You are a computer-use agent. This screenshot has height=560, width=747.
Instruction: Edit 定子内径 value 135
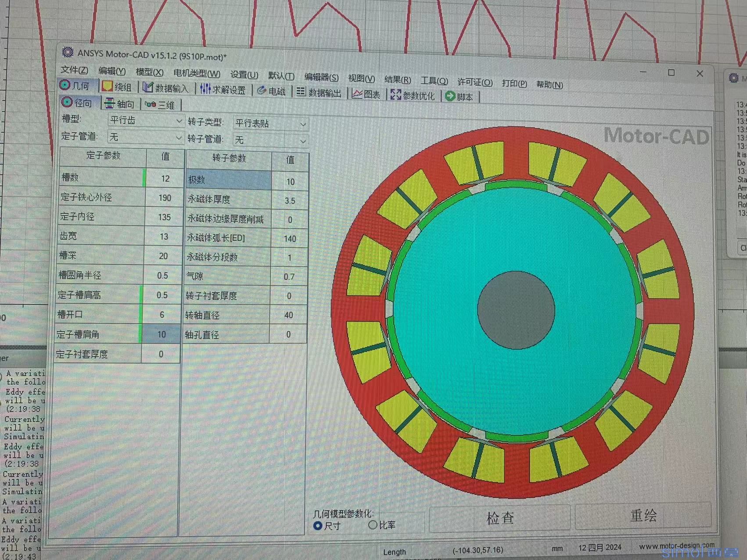164,217
